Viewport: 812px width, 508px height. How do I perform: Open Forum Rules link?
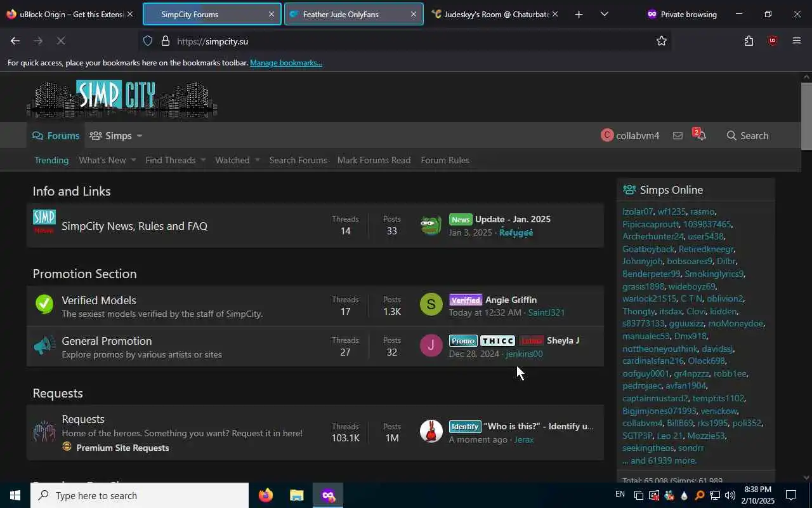pyautogui.click(x=445, y=160)
